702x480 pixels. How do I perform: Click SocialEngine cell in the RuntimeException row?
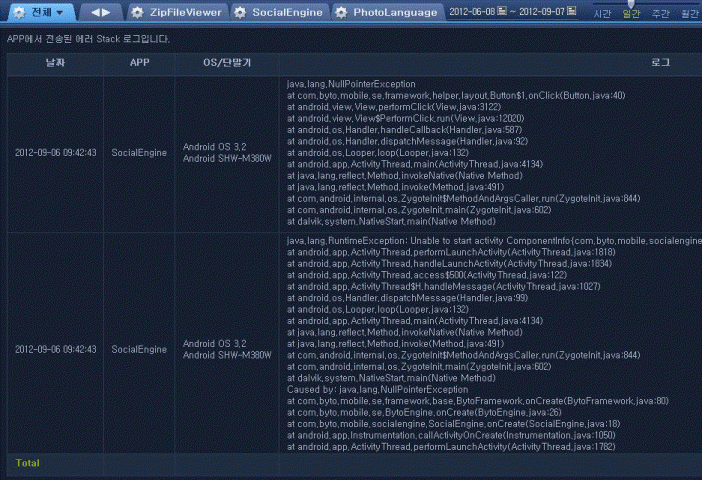pyautogui.click(x=139, y=349)
